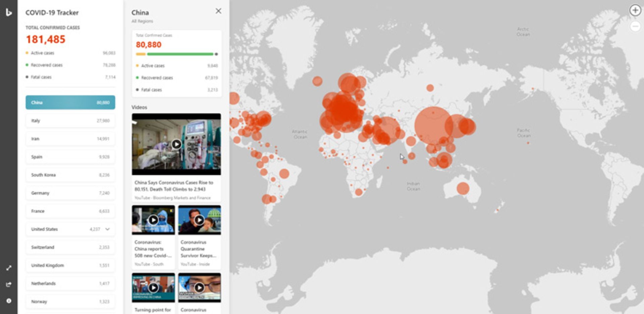Viewport: 644px width, 314px height.
Task: Click the Australia bubble on map
Action: (463, 188)
